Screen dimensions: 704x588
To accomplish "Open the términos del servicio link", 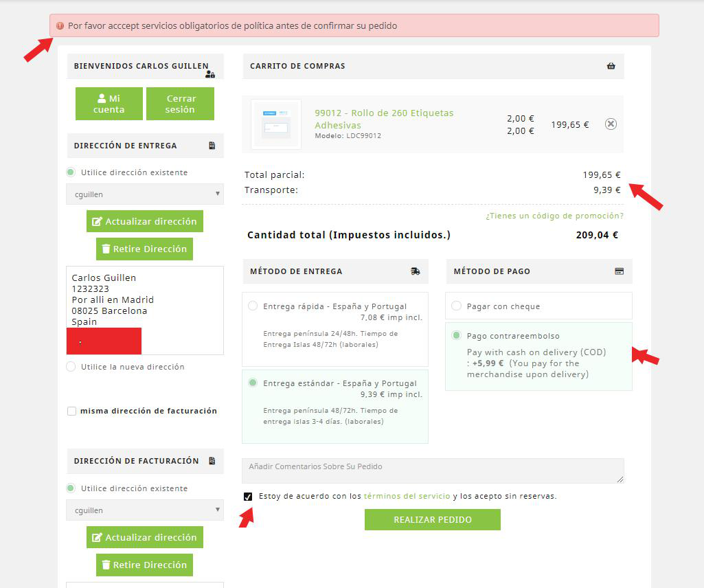I will click(407, 497).
